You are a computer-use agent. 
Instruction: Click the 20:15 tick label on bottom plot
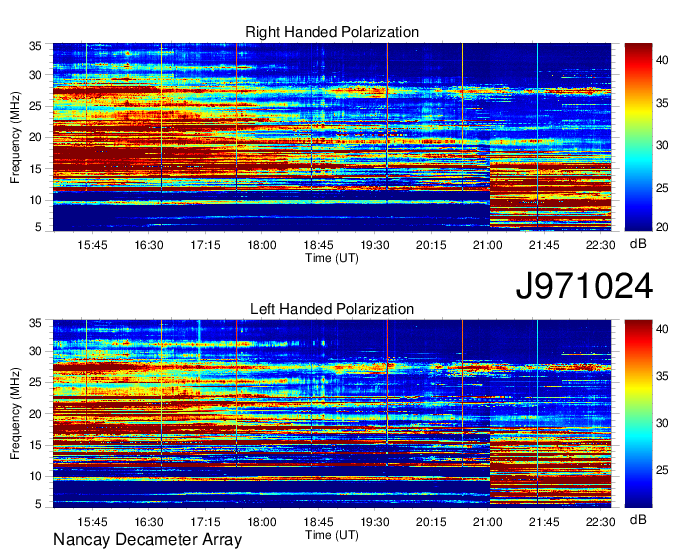point(431,522)
